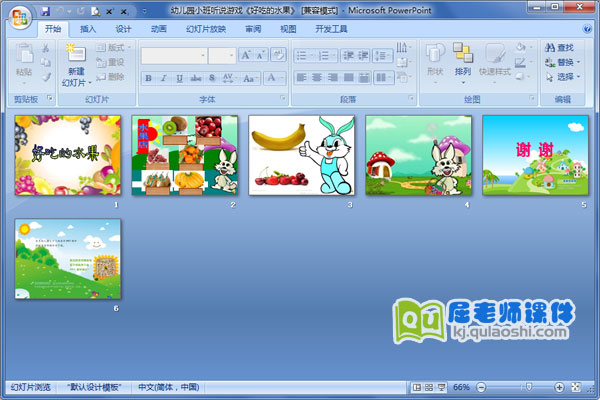600x400 pixels.
Task: Insert a new slide with 新建幻灯片 icon
Action: pos(76,54)
